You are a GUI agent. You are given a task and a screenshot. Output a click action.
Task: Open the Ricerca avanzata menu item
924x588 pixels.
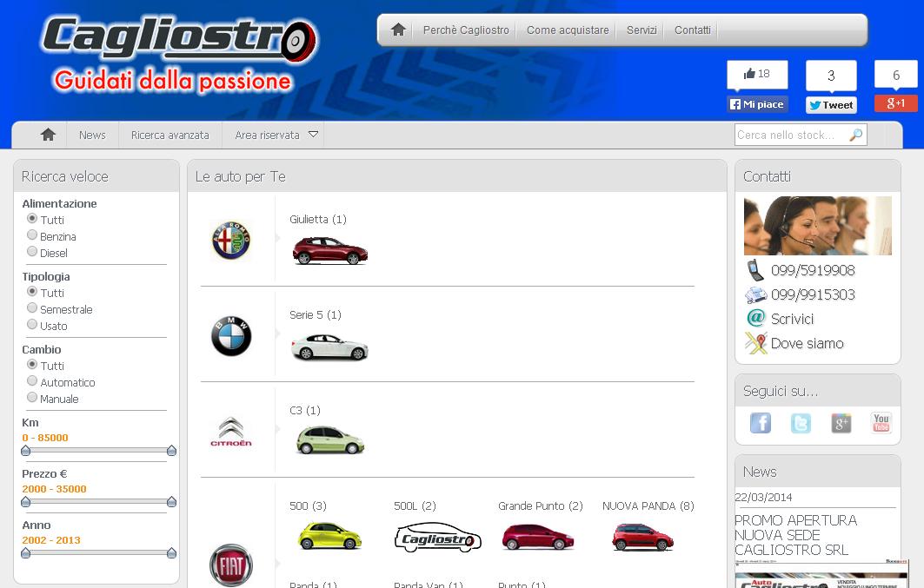170,135
